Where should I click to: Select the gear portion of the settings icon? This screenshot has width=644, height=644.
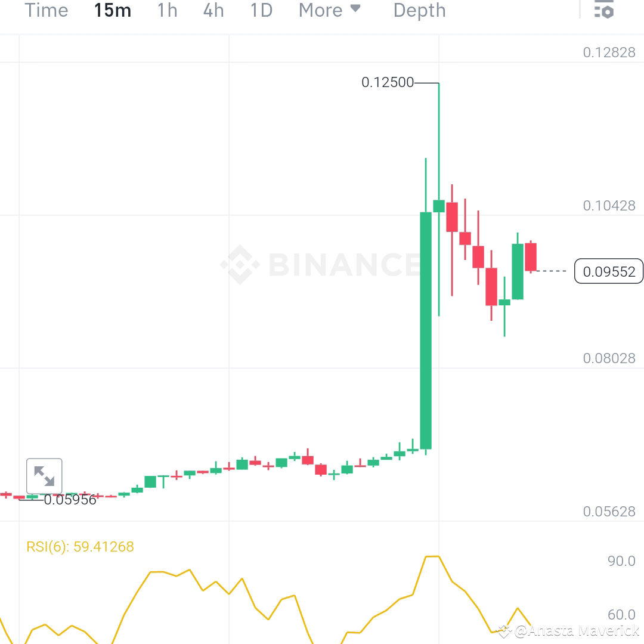[x=607, y=13]
